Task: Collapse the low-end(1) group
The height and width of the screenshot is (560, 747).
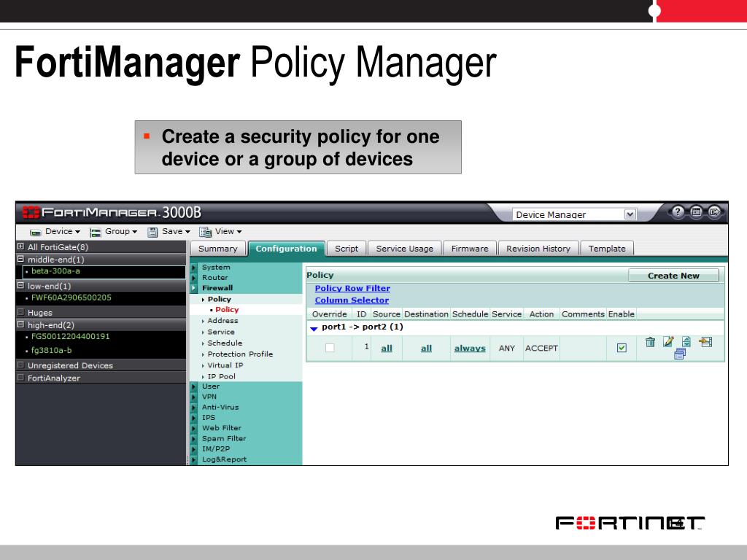Action: point(20,286)
